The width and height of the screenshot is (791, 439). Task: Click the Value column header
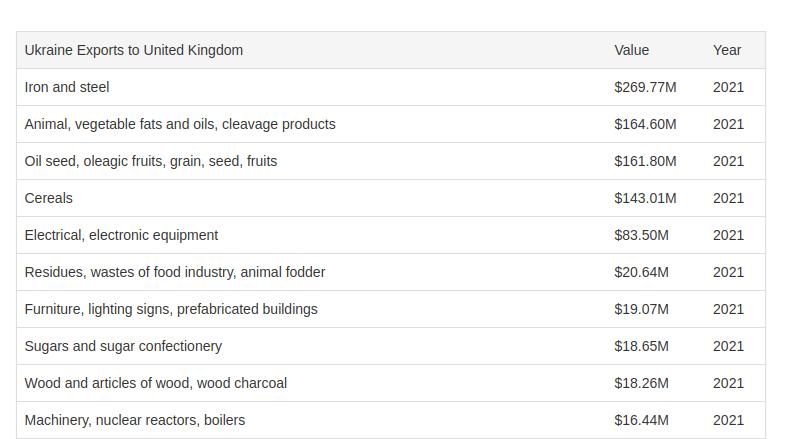[x=632, y=50]
